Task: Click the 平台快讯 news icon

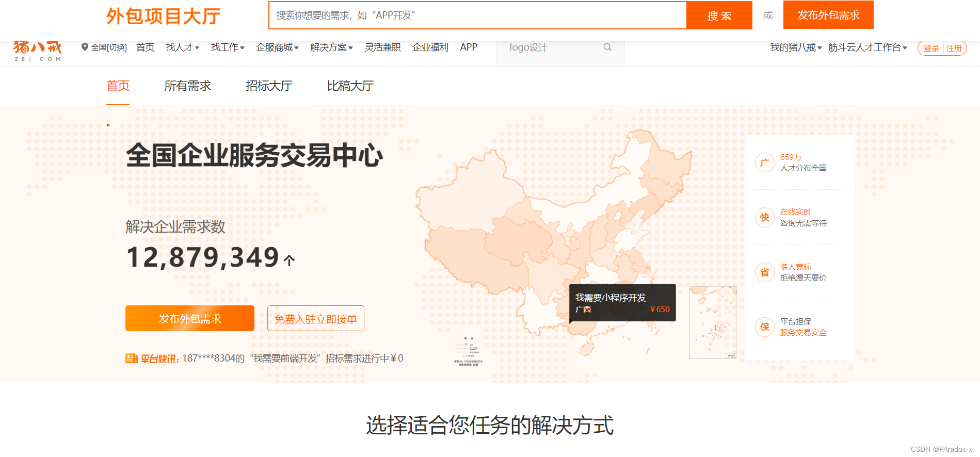Action: [x=131, y=358]
